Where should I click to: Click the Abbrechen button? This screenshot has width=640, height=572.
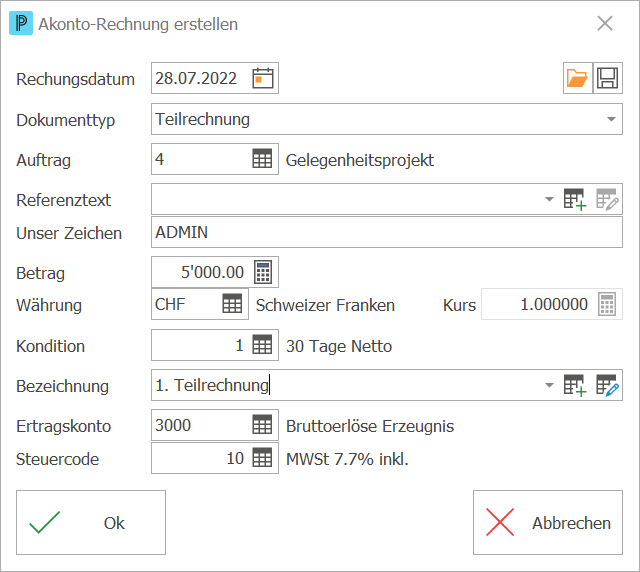548,523
